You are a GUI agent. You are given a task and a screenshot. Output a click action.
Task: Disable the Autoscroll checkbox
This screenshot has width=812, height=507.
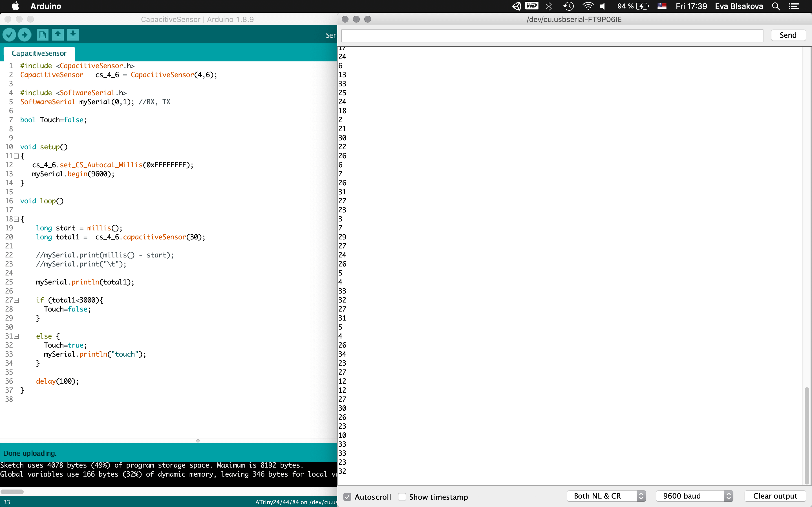[347, 497]
